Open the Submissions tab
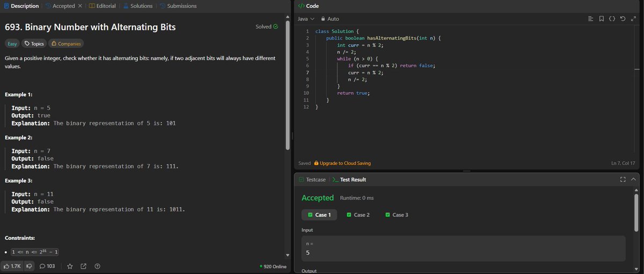 point(178,6)
